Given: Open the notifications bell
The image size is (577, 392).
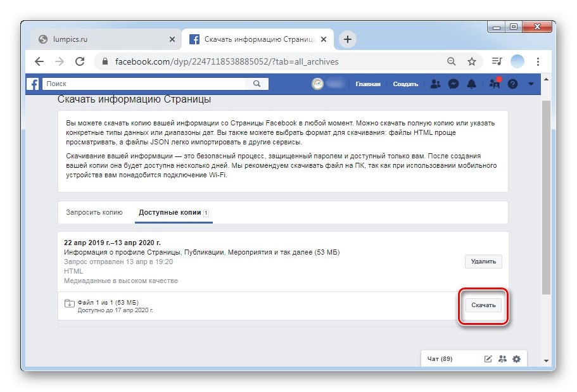Looking at the screenshot, I should pyautogui.click(x=471, y=84).
